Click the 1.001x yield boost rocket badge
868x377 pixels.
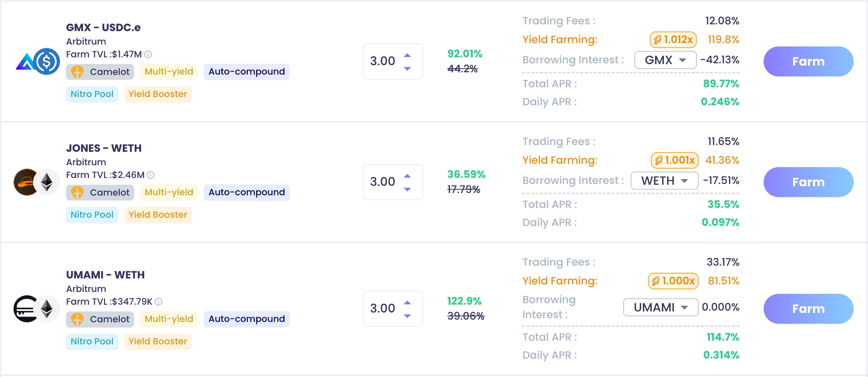(x=674, y=160)
